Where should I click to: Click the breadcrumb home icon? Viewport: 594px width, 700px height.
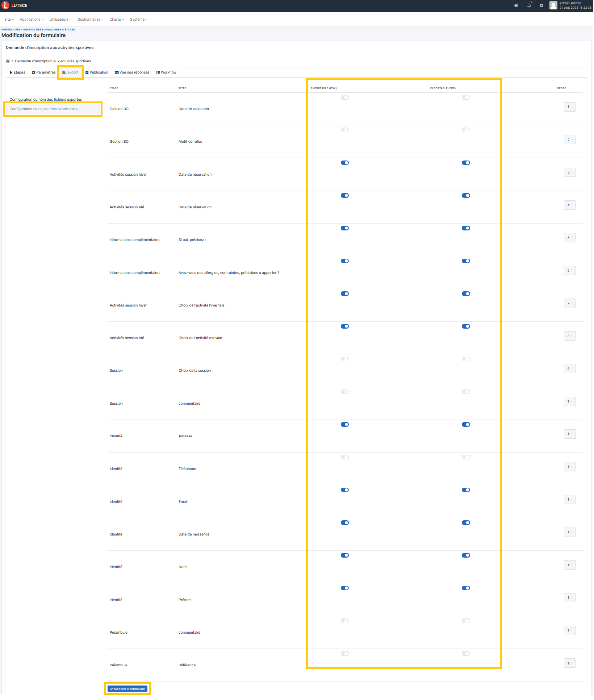coord(8,61)
